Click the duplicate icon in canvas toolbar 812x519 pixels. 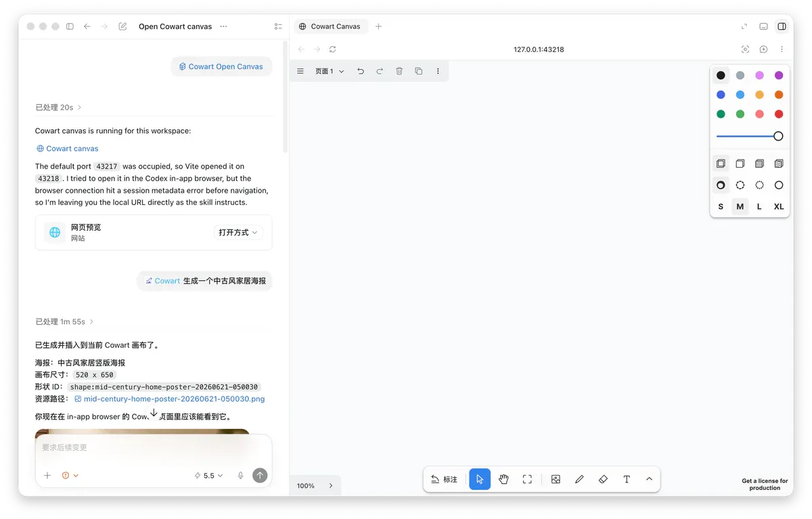coord(418,71)
